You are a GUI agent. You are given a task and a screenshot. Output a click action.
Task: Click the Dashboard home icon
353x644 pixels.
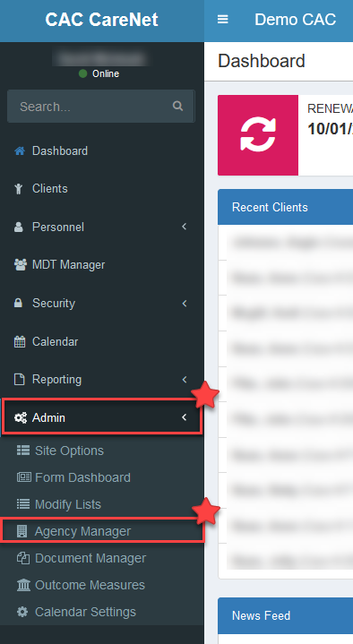20,150
